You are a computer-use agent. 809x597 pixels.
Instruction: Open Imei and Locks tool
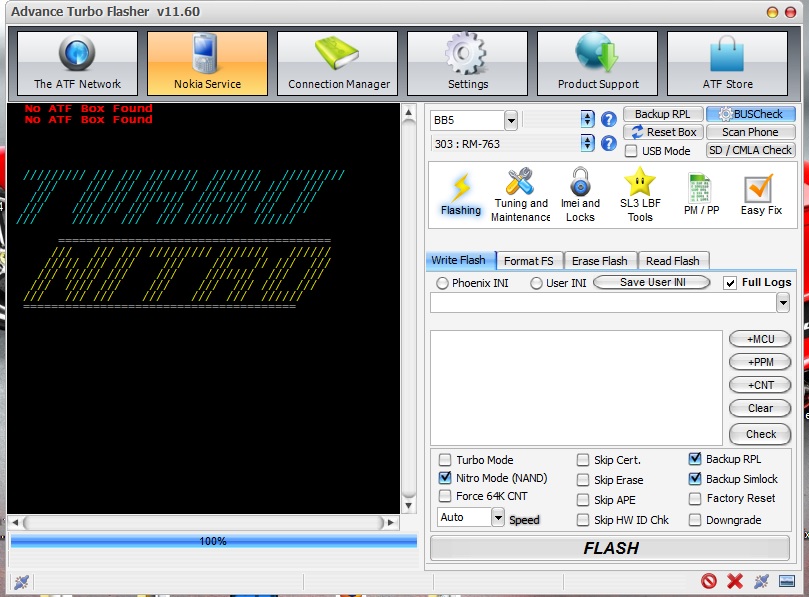pos(580,195)
